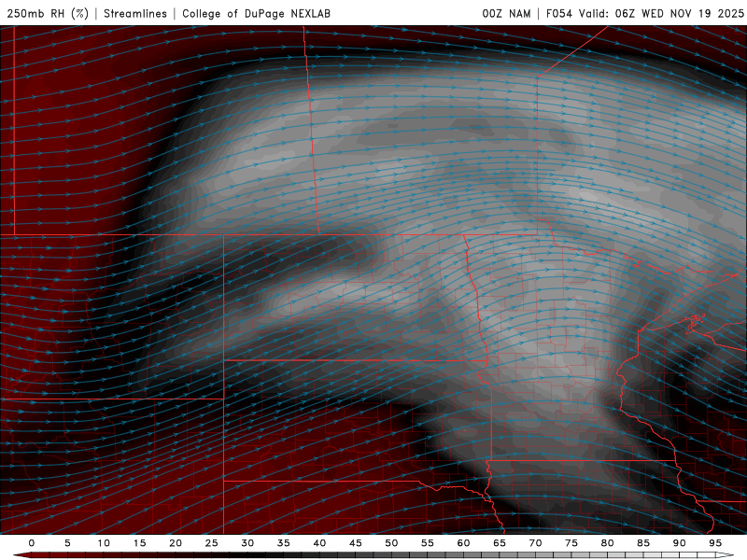Select the colorbar value '15'
Viewport: 747px width, 560px height.
click(x=139, y=543)
